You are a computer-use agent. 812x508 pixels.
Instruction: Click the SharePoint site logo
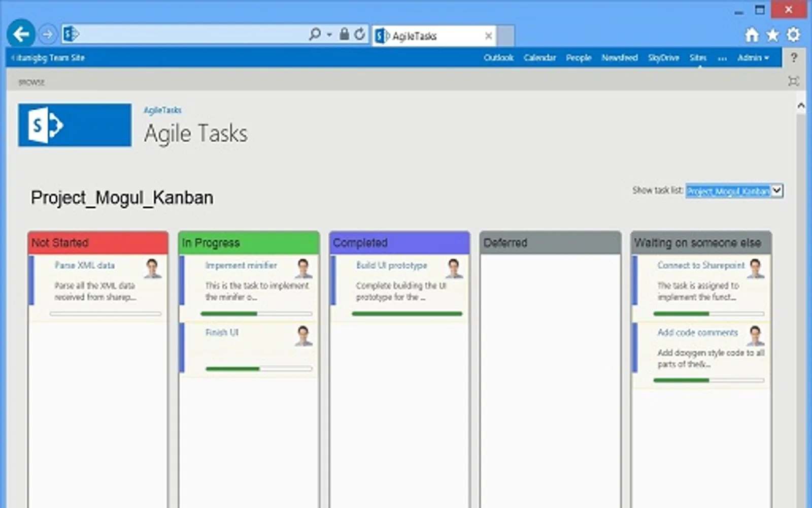pyautogui.click(x=75, y=125)
